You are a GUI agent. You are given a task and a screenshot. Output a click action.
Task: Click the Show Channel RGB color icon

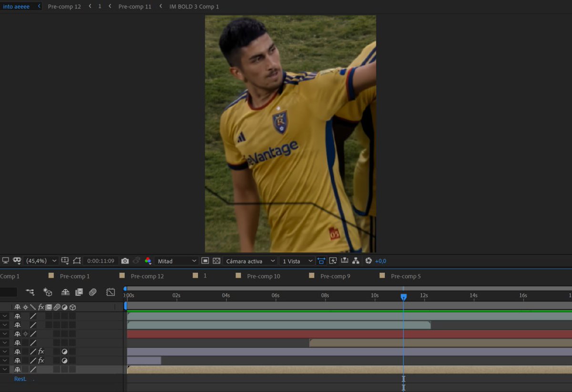(x=148, y=261)
